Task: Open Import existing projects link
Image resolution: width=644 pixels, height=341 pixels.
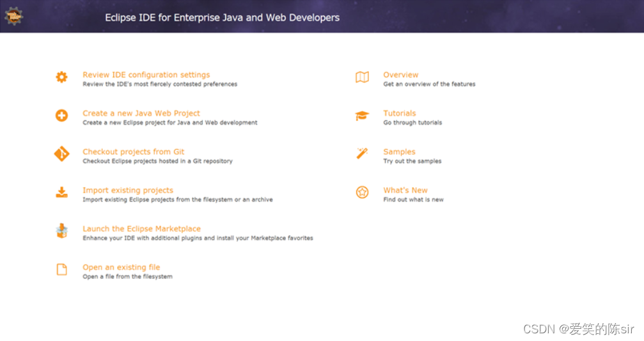Action: click(x=128, y=190)
